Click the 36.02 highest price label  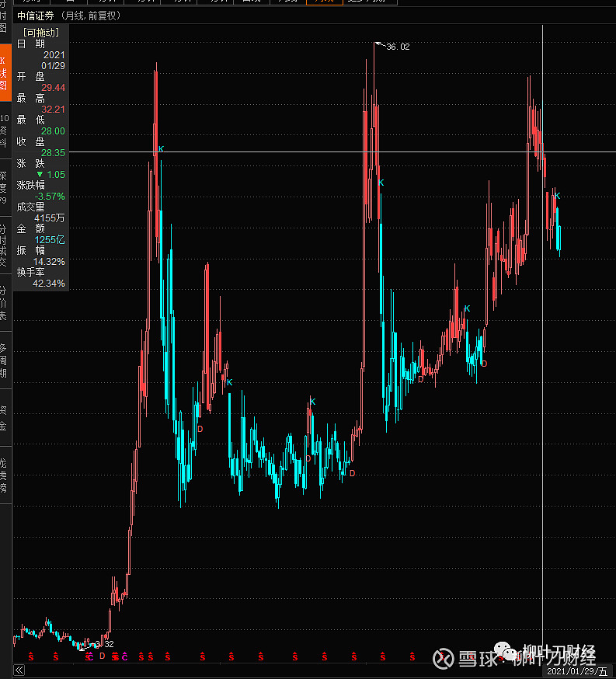[x=398, y=47]
